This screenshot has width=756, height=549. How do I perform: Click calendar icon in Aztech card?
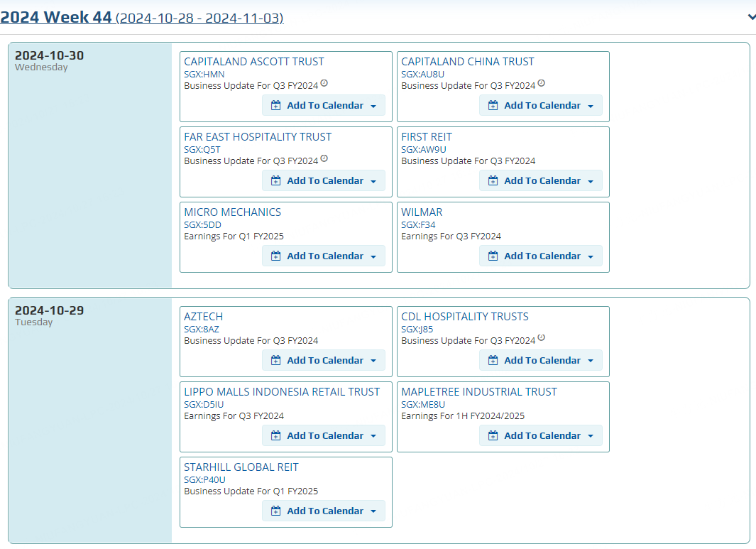point(276,360)
